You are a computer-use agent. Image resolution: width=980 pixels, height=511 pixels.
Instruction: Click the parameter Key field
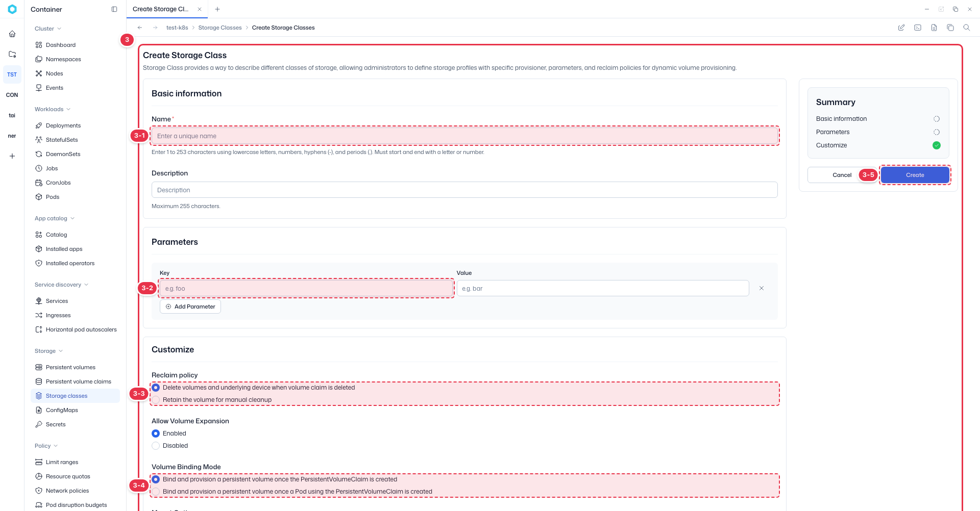[306, 288]
